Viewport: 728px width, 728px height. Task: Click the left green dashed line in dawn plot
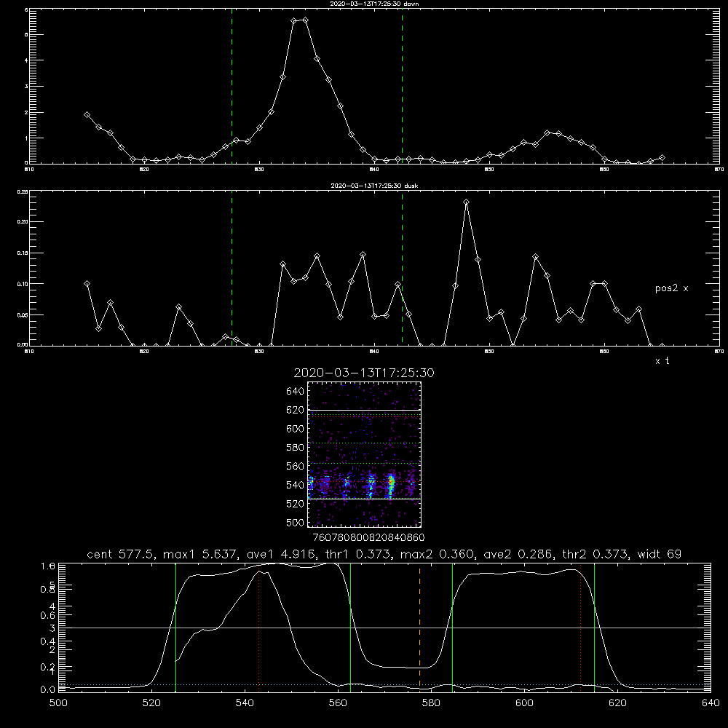(x=232, y=86)
